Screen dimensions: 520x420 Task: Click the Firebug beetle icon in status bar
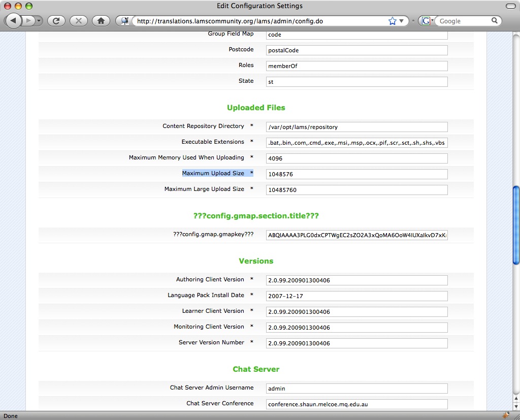506,415
